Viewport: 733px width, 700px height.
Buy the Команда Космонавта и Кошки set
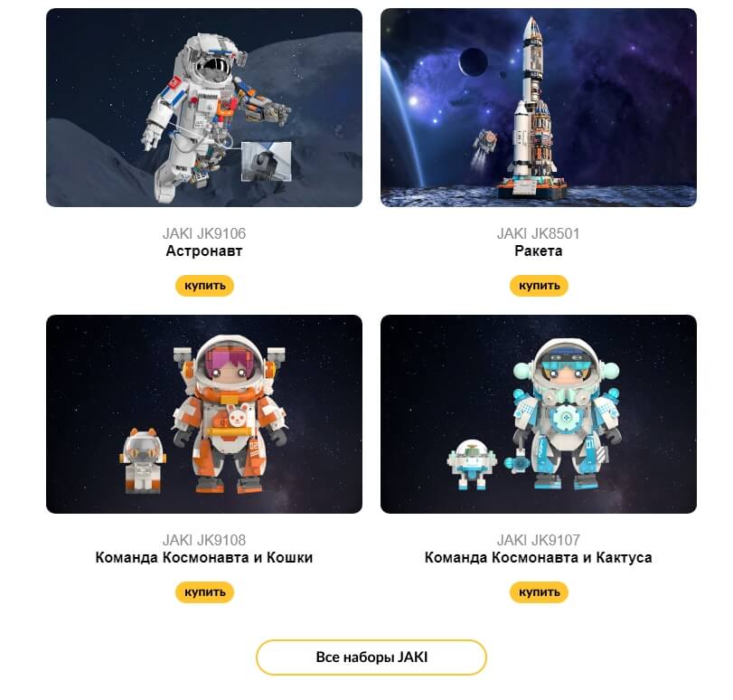[204, 591]
